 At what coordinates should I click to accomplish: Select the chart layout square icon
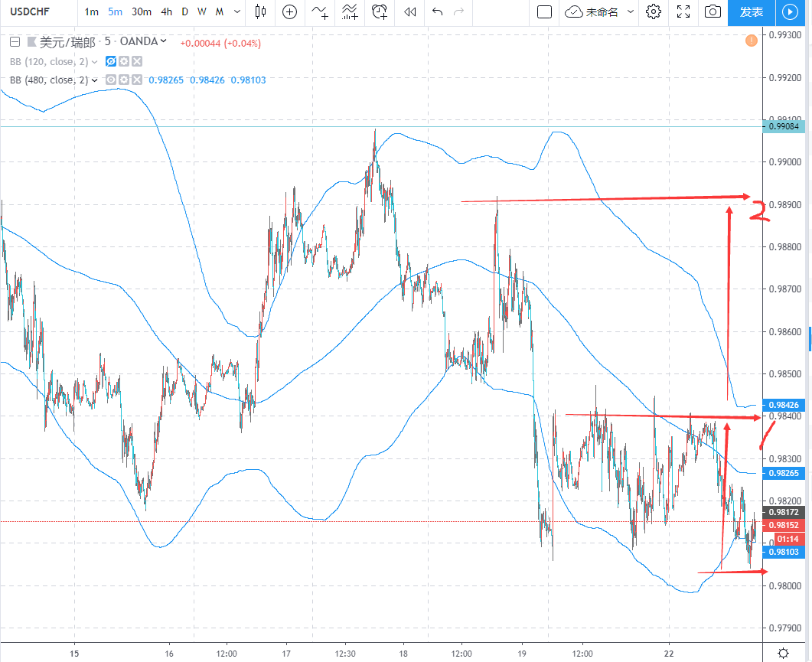pyautogui.click(x=544, y=11)
